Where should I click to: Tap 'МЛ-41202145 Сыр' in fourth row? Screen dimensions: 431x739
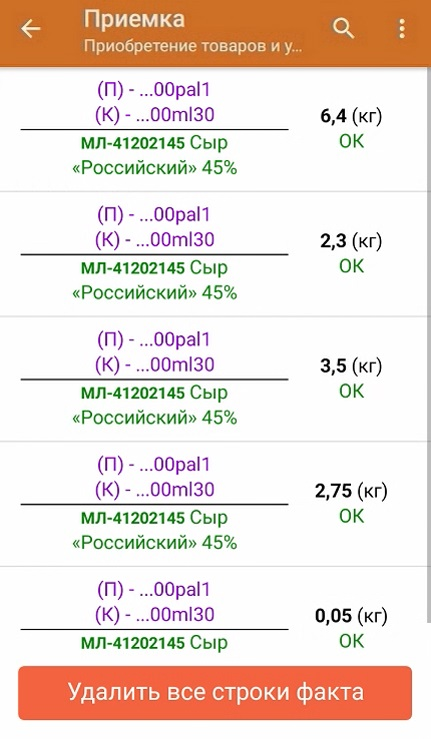point(154,518)
